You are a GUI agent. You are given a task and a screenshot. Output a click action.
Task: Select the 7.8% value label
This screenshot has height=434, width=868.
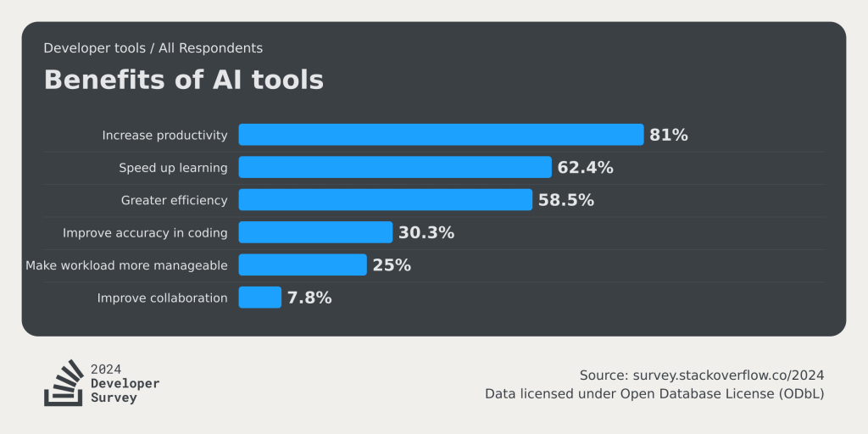coord(309,298)
